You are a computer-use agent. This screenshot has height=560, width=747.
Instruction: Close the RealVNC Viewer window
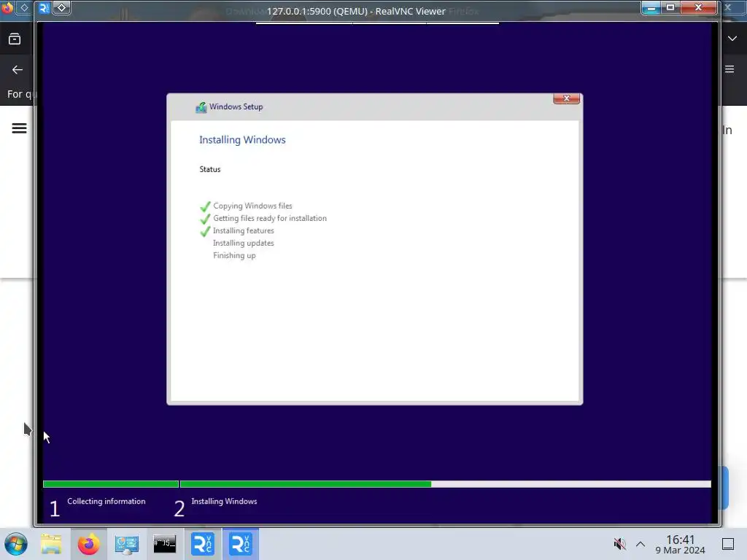698,7
